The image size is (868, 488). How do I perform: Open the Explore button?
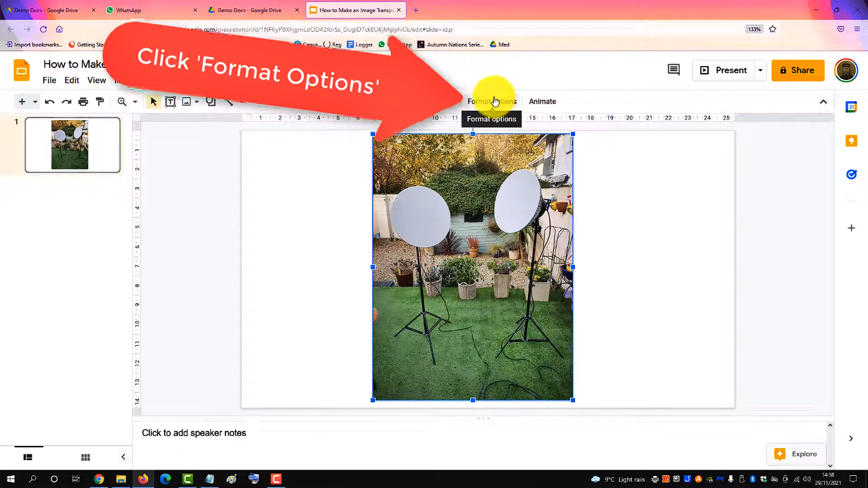point(796,454)
